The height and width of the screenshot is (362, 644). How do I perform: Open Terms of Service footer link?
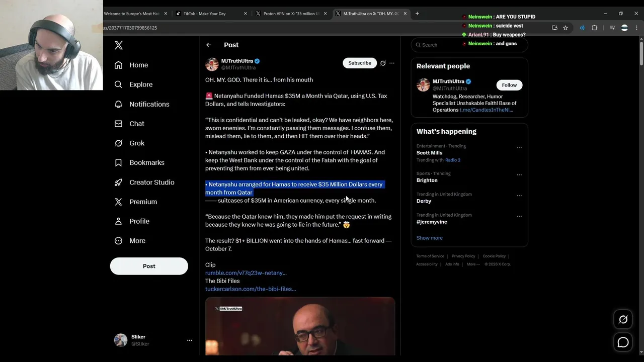[430, 256]
